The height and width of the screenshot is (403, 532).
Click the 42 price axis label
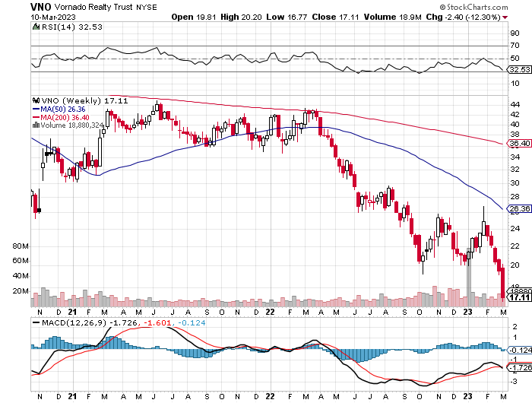pyautogui.click(x=515, y=114)
